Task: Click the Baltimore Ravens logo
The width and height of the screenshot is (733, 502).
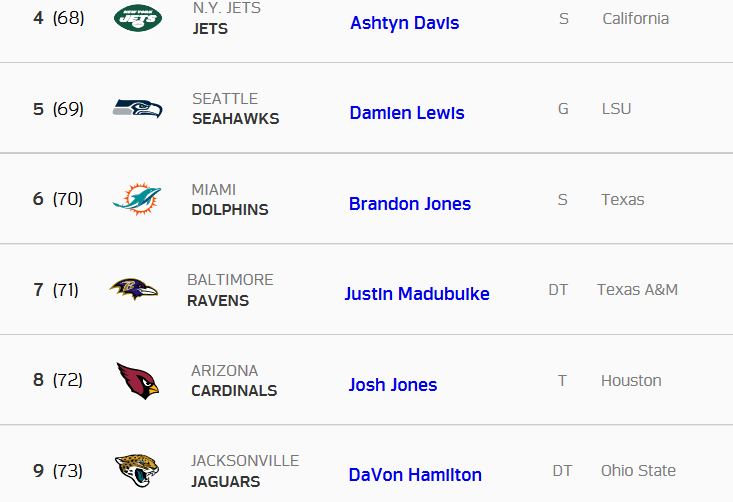Action: point(134,289)
